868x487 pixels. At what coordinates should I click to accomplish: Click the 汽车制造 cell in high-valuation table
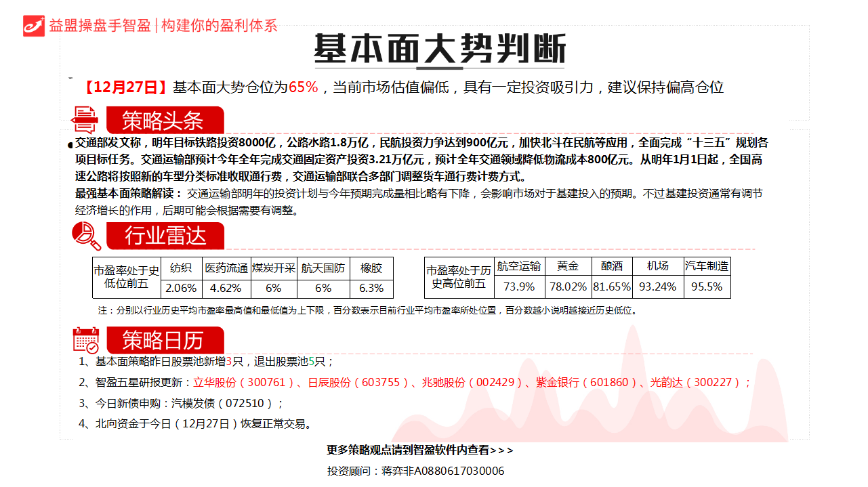(707, 266)
